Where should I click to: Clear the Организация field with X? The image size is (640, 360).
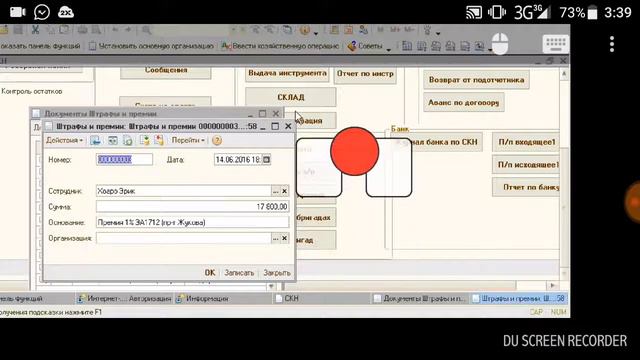[x=284, y=238]
